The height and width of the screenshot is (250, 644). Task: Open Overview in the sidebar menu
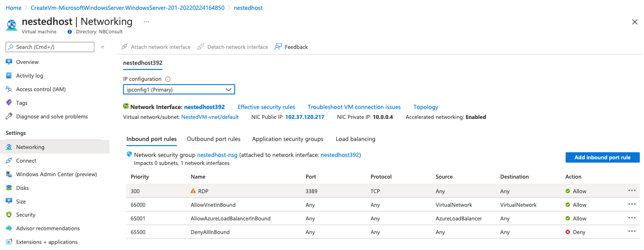[x=27, y=62]
